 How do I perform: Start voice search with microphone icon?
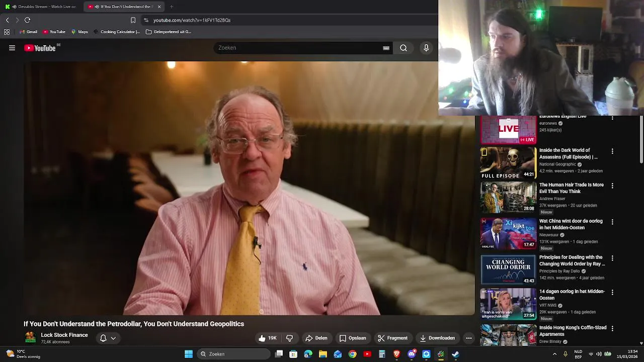426,48
